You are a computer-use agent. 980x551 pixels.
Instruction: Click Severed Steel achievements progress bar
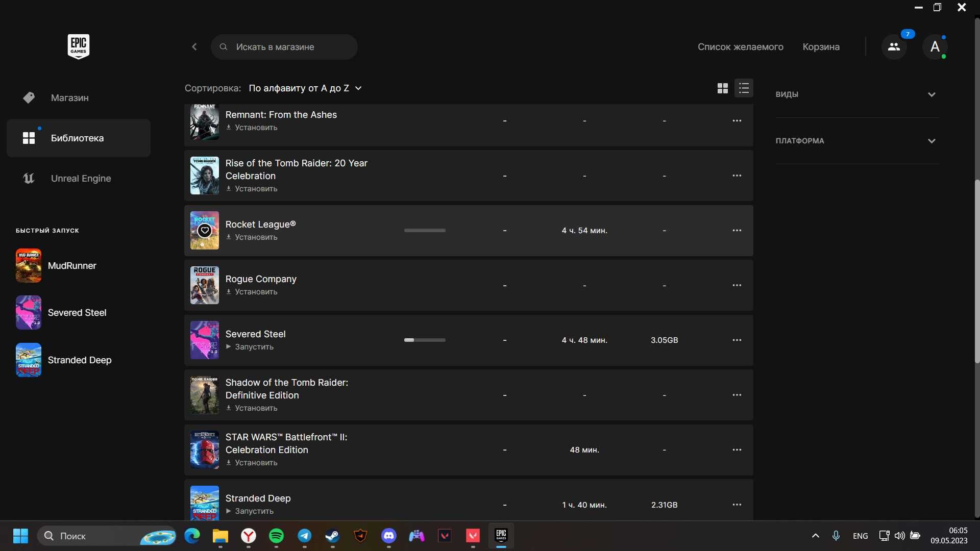[x=425, y=340]
